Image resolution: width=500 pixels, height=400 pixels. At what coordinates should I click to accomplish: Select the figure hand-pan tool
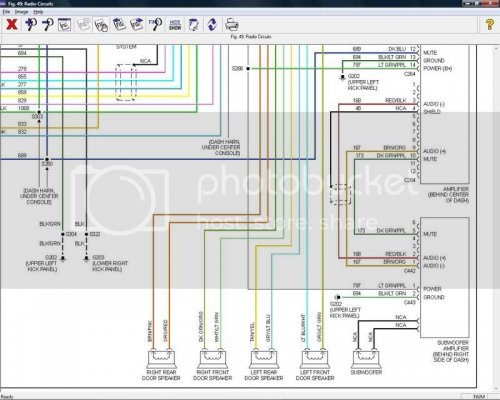[101, 25]
